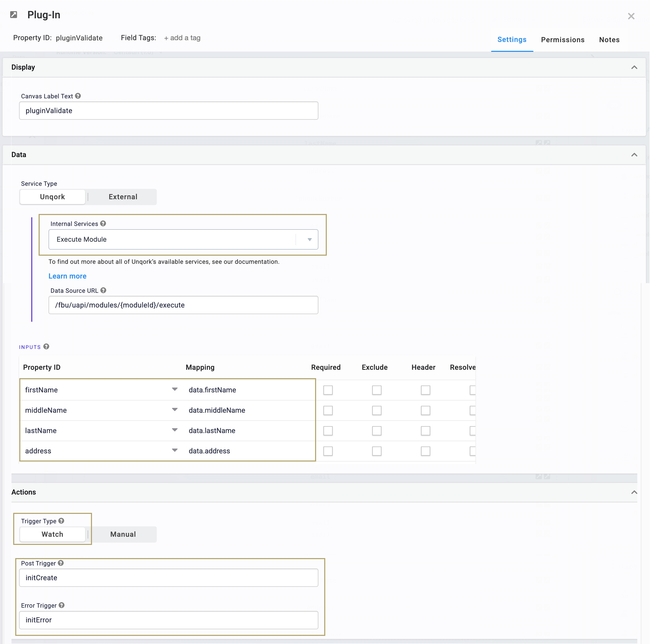
Task: Click the Data Source URL help icon
Action: pyautogui.click(x=103, y=290)
